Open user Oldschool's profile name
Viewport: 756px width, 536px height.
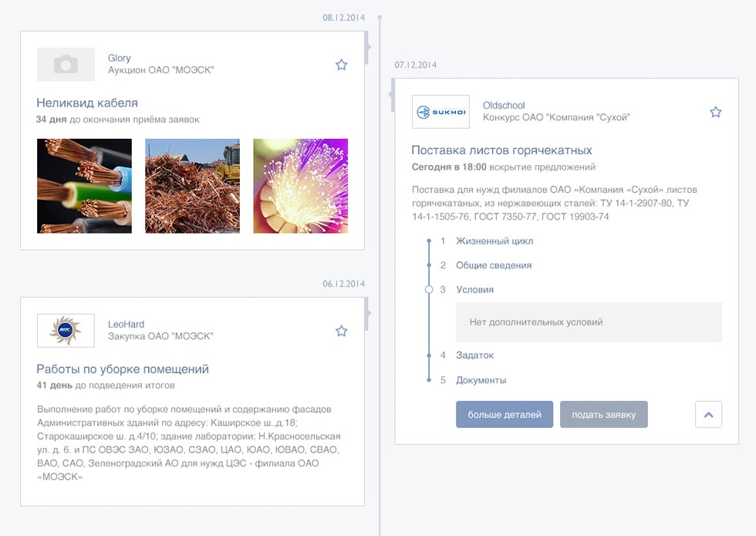[x=504, y=105]
